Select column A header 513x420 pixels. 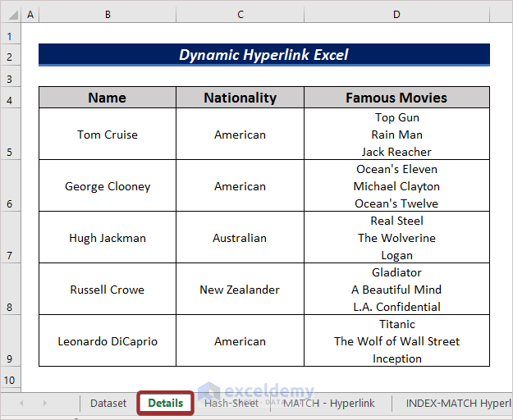pyautogui.click(x=30, y=15)
